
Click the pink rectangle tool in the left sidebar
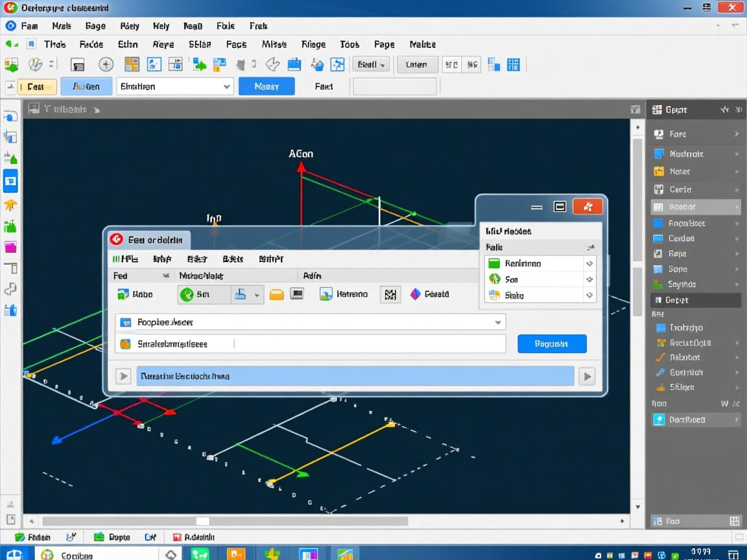point(10,247)
